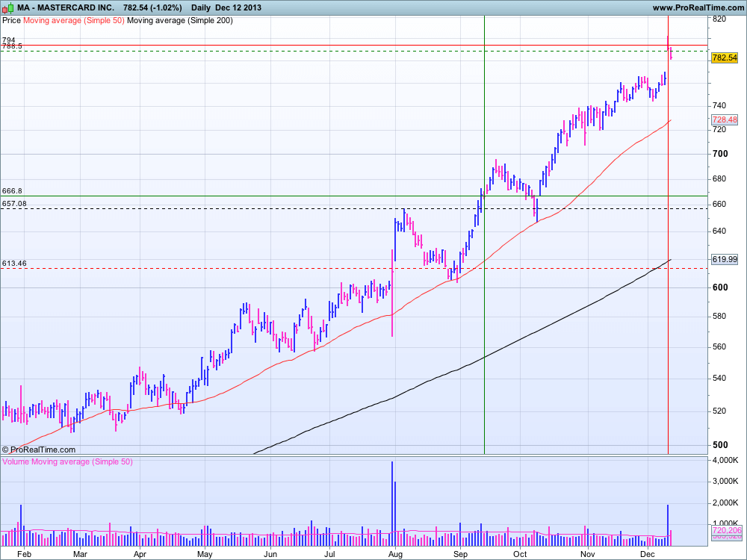Click the Apr month label on time axis
This screenshot has height=560, width=747.
click(140, 554)
